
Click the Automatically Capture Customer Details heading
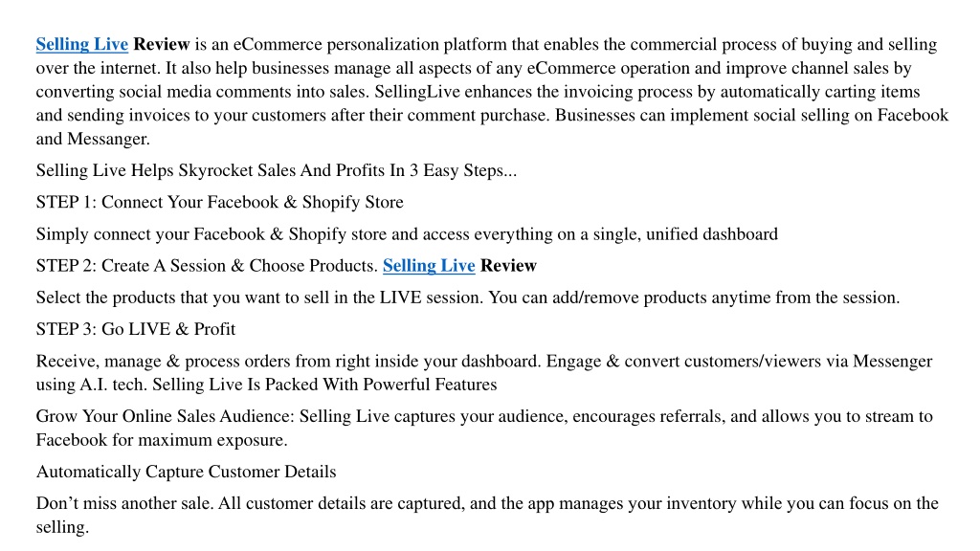coord(186,472)
